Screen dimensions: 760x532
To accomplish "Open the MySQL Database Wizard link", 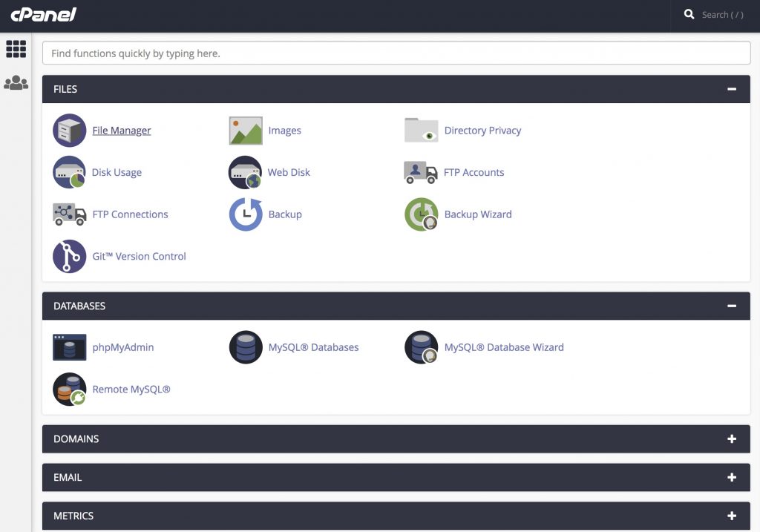I will point(504,347).
